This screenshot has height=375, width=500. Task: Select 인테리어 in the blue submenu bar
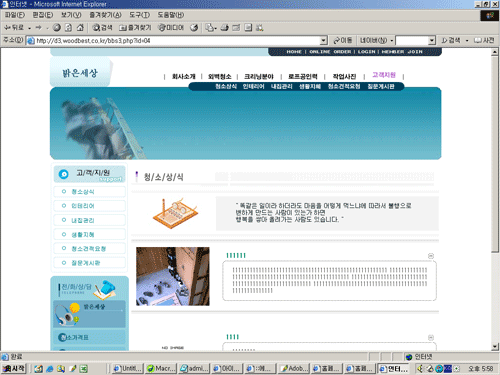point(253,87)
